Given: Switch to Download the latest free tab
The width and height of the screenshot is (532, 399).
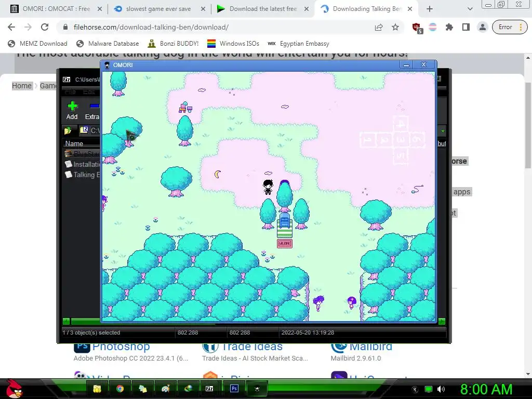Looking at the screenshot, I should (x=263, y=9).
